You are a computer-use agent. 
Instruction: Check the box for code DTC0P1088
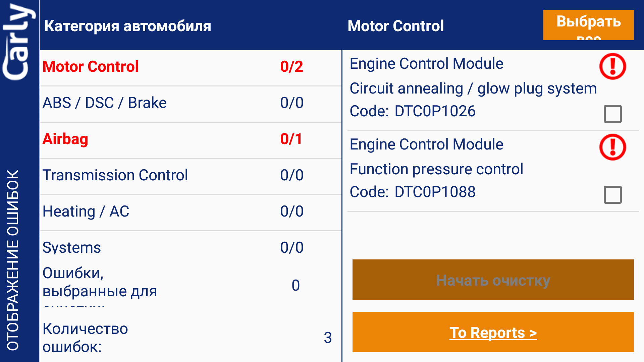[612, 195]
